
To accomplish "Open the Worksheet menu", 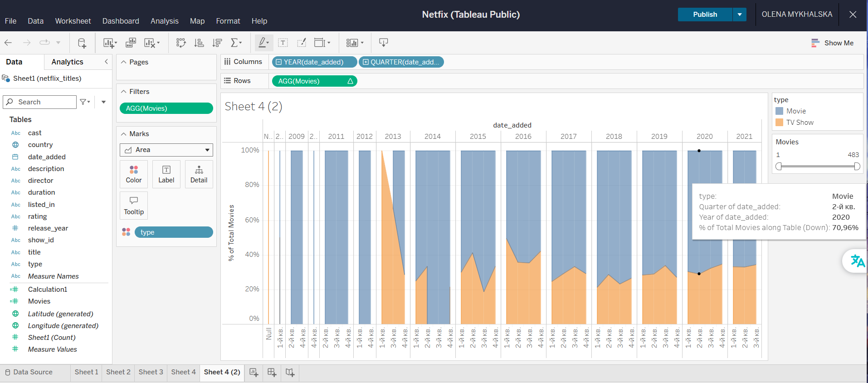I will (x=73, y=21).
